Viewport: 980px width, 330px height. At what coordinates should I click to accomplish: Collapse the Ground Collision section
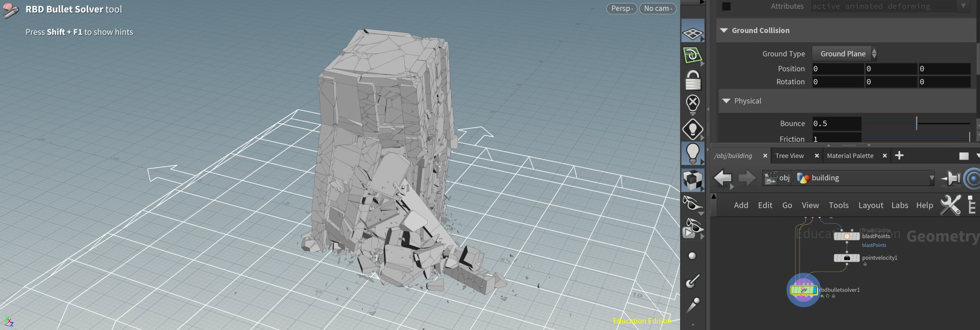(724, 31)
